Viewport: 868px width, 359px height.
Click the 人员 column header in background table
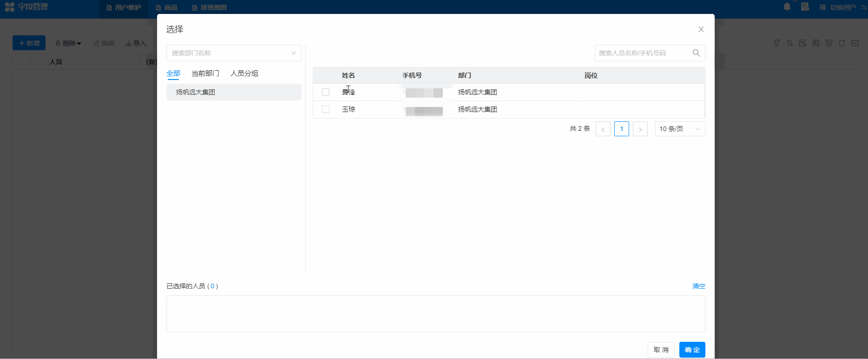point(56,62)
